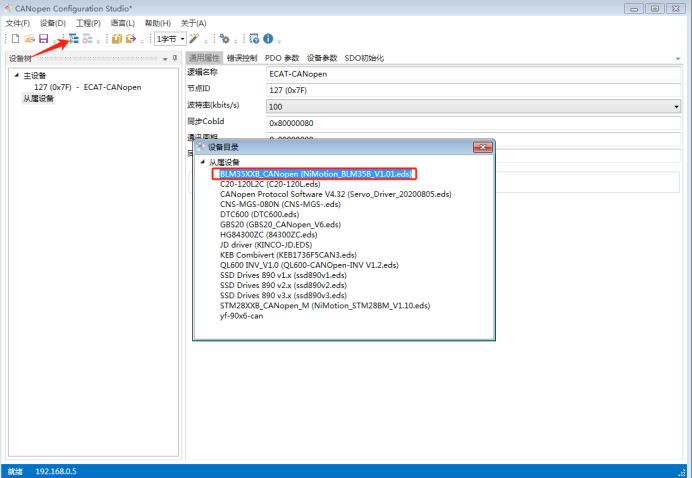Select DTC600 (DTC600.eds) entry
The width and height of the screenshot is (692, 478).
click(260, 215)
